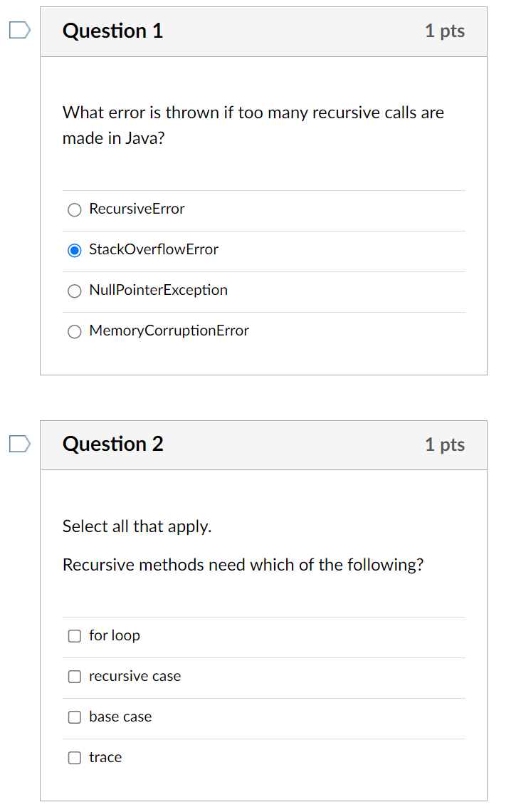The image size is (521, 812).
Task: Click the Question 2 header title
Action: (x=112, y=444)
